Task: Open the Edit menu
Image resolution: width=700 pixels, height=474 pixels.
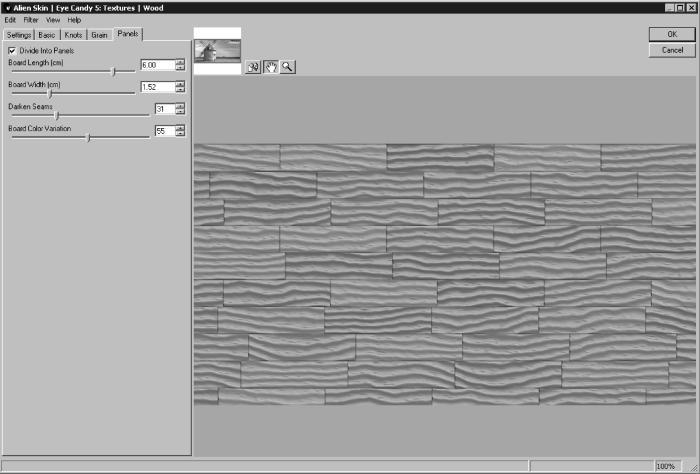Action: click(x=12, y=20)
